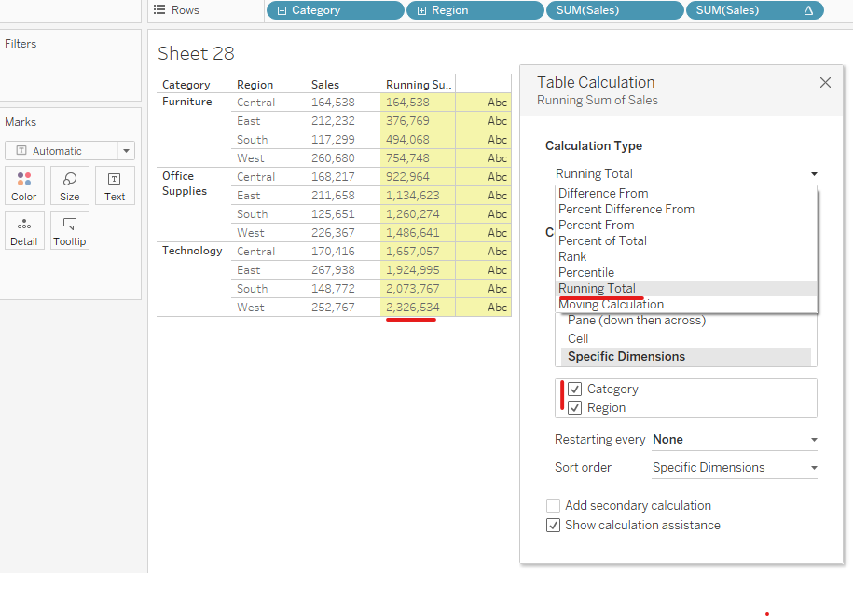Enable Add secondary calculation
The height and width of the screenshot is (616, 853).
(x=553, y=506)
